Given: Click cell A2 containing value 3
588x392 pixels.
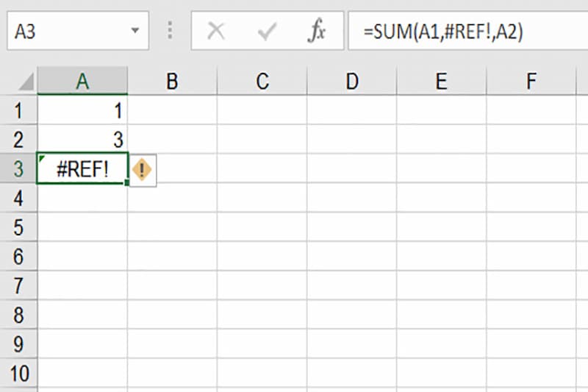Looking at the screenshot, I should point(82,140).
